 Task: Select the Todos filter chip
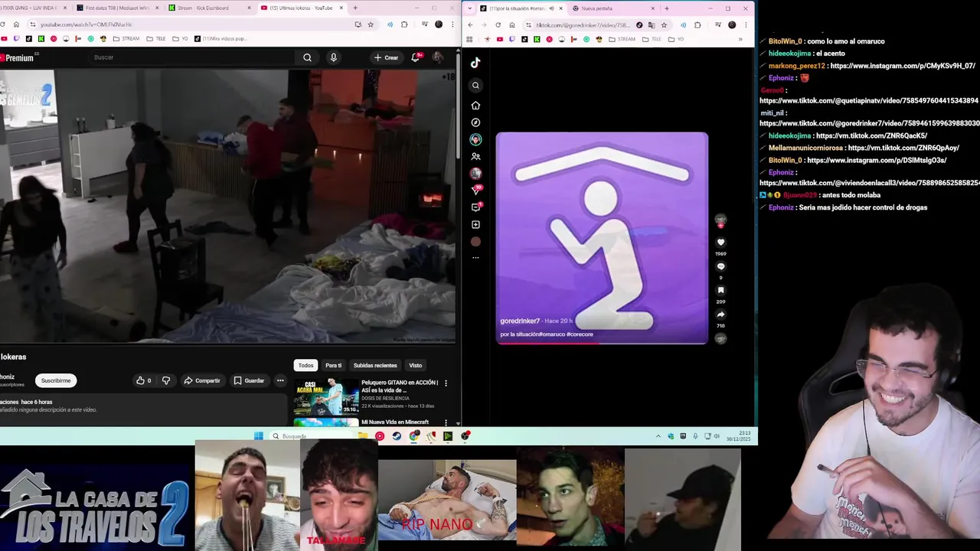coord(305,366)
